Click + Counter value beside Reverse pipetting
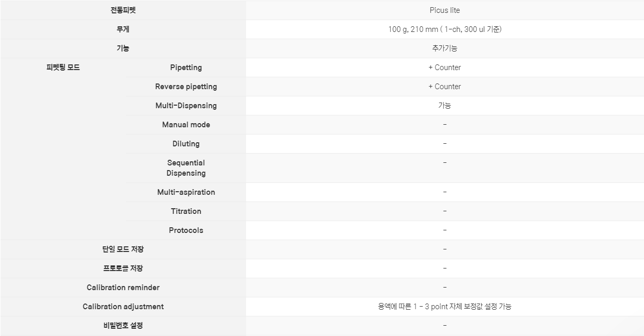The height and width of the screenshot is (336, 644). [x=445, y=87]
